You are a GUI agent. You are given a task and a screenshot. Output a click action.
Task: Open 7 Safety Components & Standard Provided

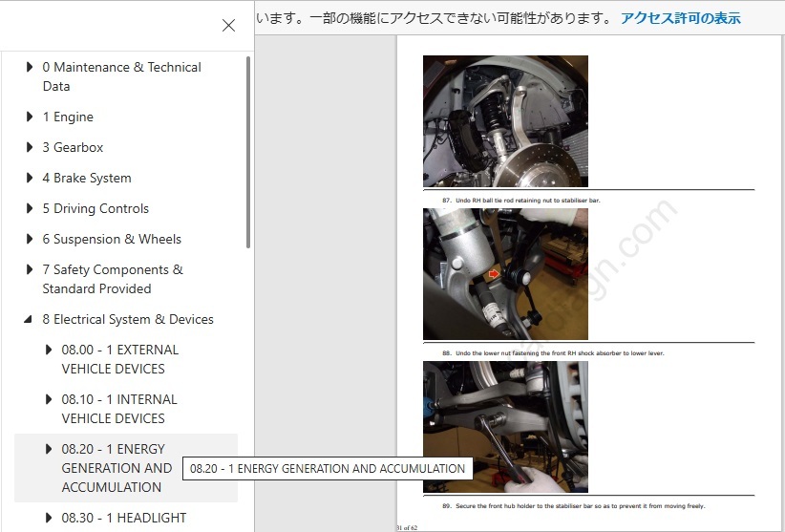(113, 279)
